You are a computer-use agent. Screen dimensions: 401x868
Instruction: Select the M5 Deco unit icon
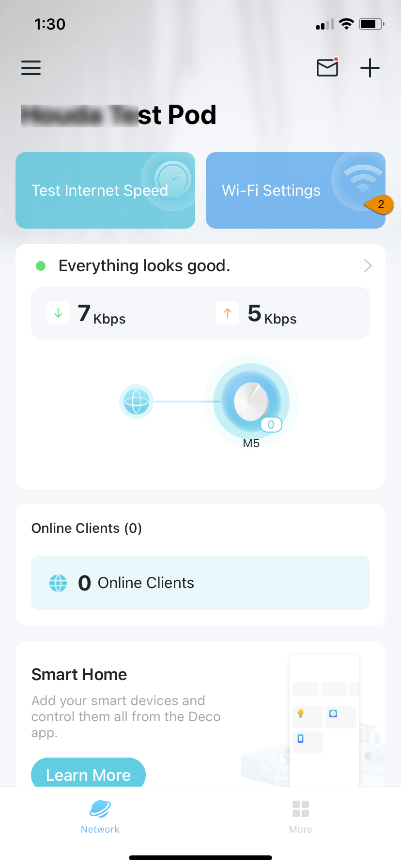pyautogui.click(x=251, y=402)
